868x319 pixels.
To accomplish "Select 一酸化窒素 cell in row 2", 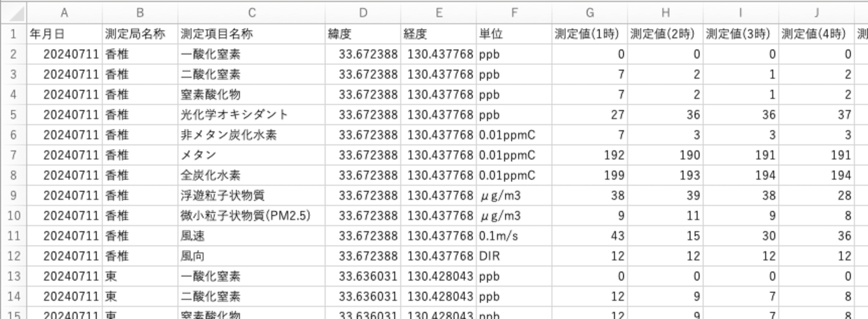I will tap(251, 54).
